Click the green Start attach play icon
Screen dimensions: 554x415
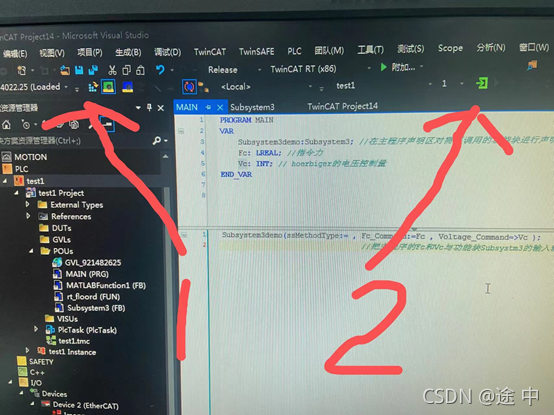pyautogui.click(x=383, y=67)
